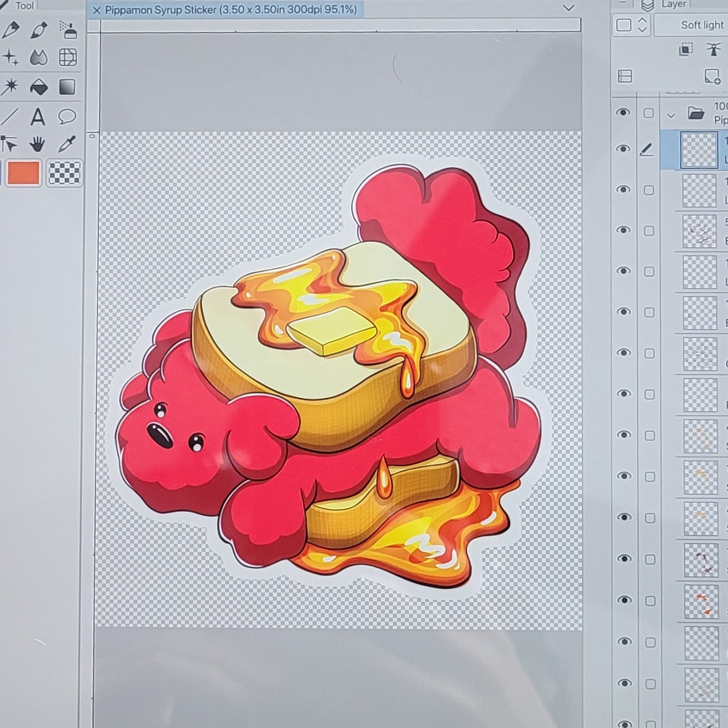Hide the Pip folder via its eye icon
This screenshot has width=728, height=728.
point(623,113)
